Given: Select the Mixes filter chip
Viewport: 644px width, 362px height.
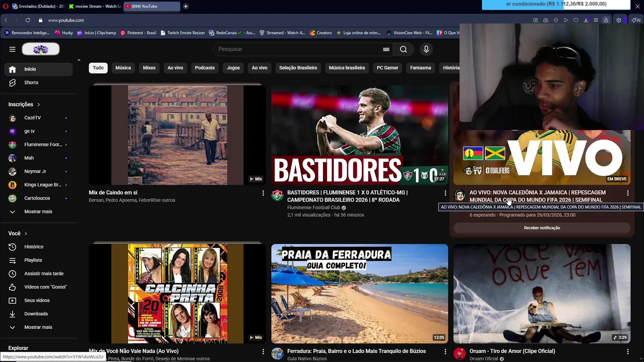Looking at the screenshot, I should pos(149,68).
